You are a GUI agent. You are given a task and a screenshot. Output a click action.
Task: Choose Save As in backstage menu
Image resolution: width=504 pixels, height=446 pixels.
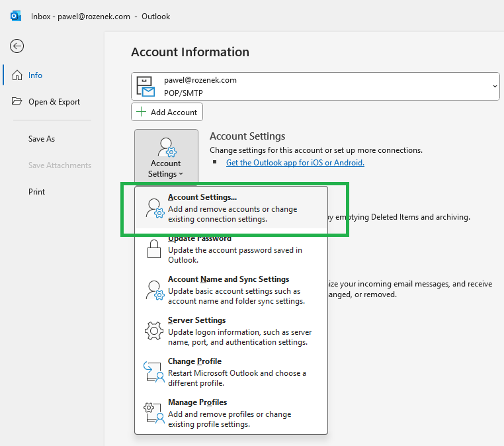coord(42,138)
